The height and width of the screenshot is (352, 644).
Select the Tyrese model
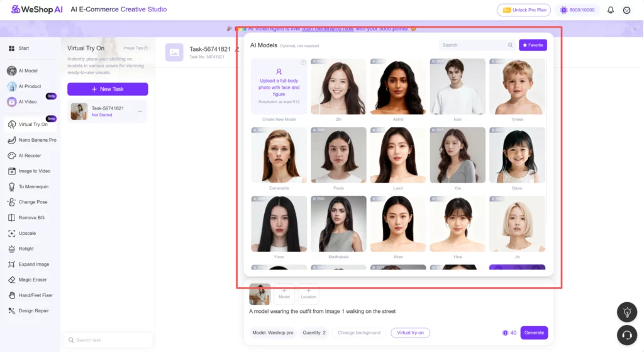tap(517, 86)
